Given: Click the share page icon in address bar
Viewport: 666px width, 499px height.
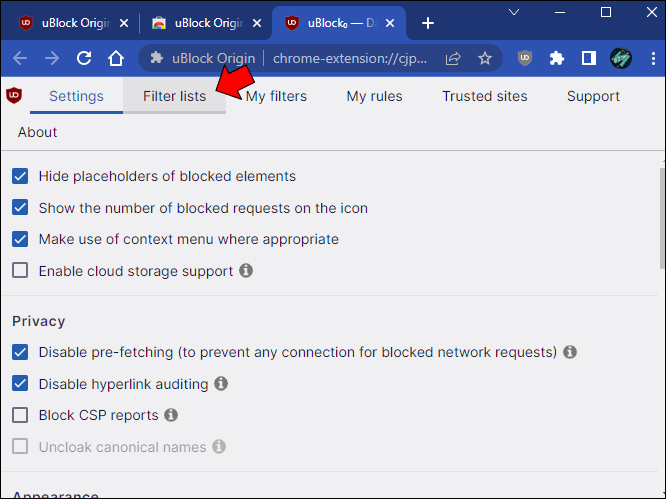Looking at the screenshot, I should pyautogui.click(x=453, y=58).
